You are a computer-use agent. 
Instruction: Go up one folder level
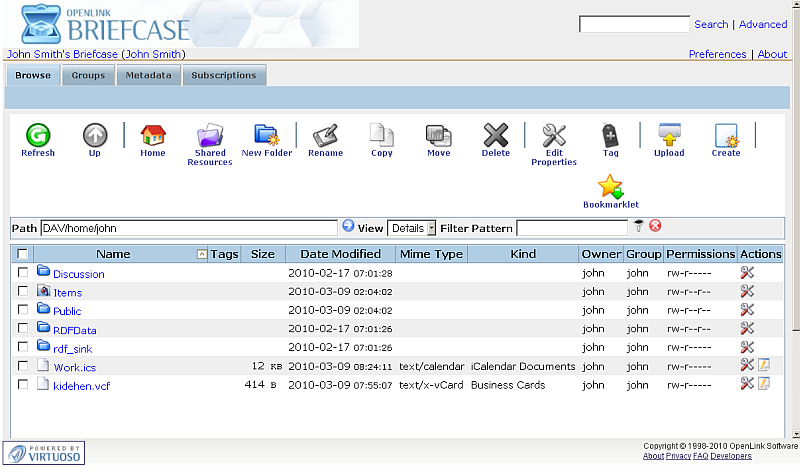coord(94,135)
